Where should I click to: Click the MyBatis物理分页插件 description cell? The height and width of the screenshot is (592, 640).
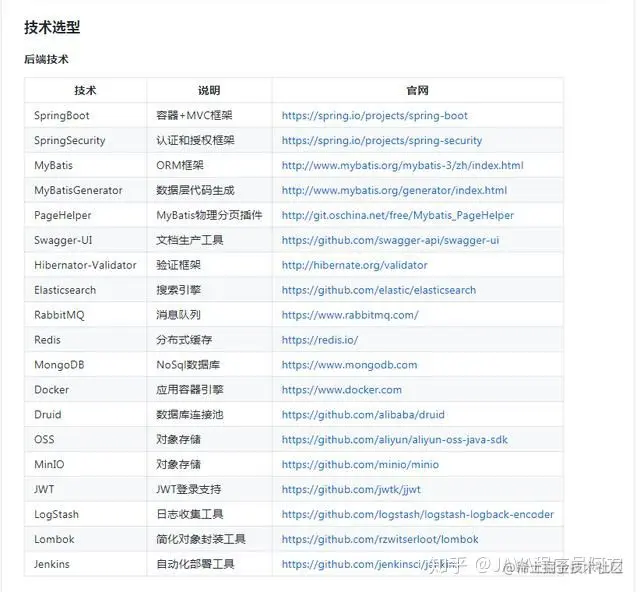coord(209,215)
